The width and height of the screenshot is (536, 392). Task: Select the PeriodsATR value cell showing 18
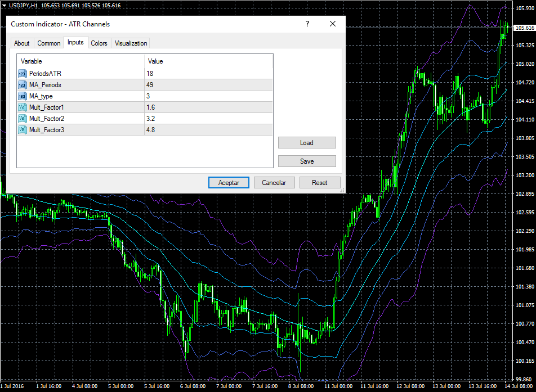208,73
